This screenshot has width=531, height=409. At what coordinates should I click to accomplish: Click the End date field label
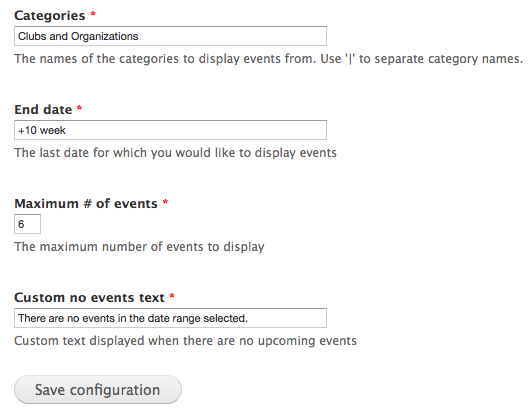tap(43, 110)
